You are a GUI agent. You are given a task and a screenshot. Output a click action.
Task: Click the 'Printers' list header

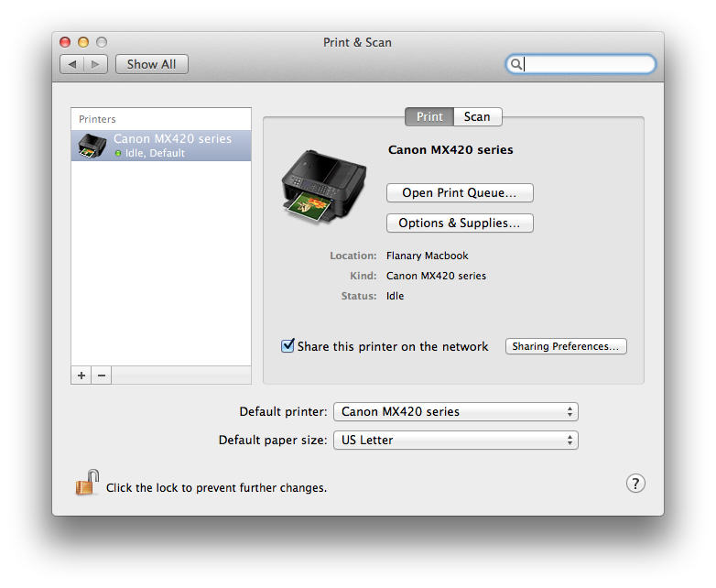(97, 119)
